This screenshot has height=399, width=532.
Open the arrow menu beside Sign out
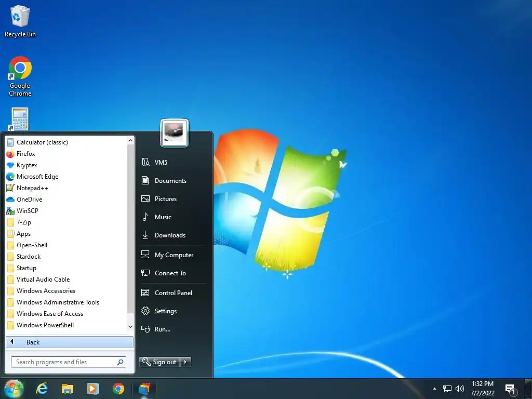(x=185, y=362)
